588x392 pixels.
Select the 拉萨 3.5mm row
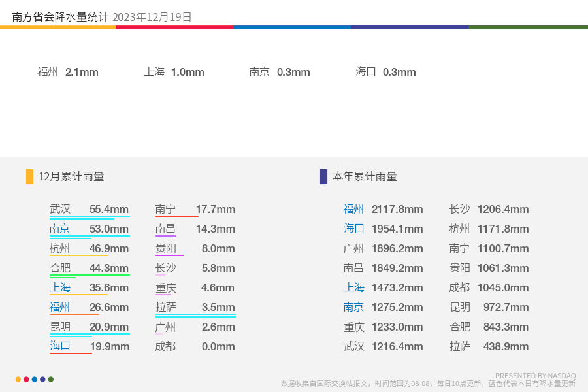195,308
